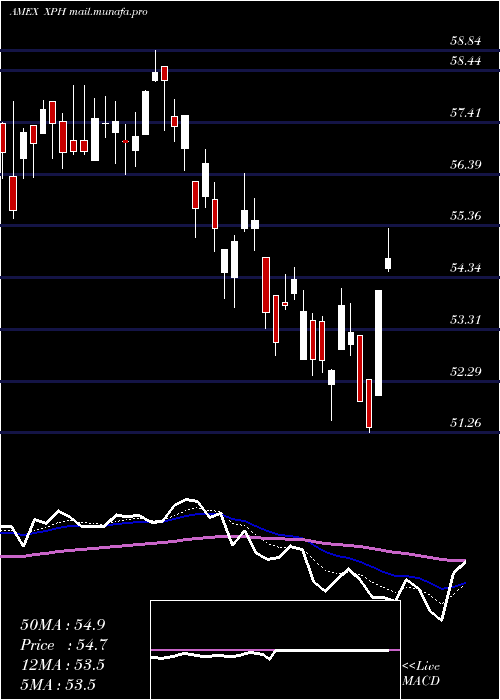
Task: Click the 52.29 price level label
Action: [x=466, y=371]
